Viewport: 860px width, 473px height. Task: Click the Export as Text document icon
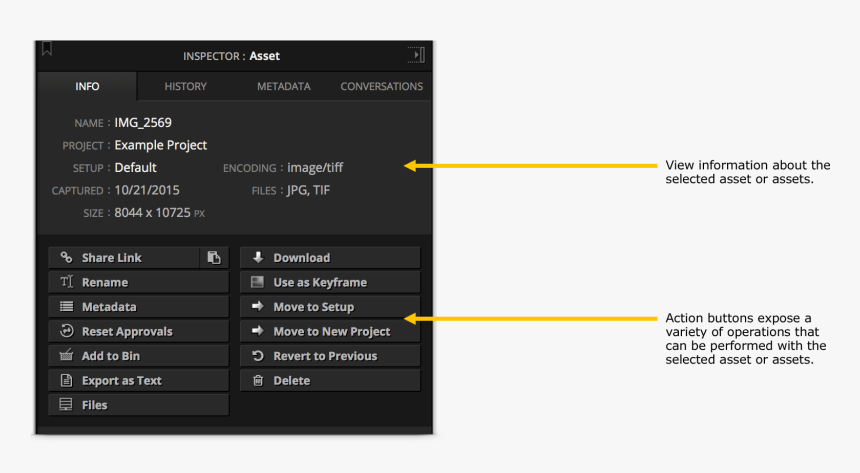(x=67, y=380)
